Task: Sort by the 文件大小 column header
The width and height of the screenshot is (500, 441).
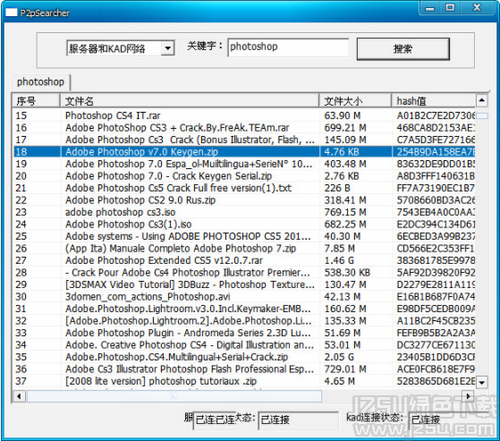Action: pyautogui.click(x=355, y=101)
